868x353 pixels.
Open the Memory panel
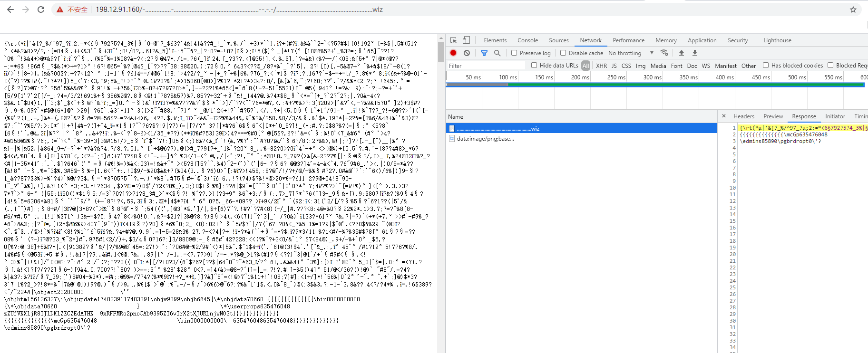[x=666, y=40]
